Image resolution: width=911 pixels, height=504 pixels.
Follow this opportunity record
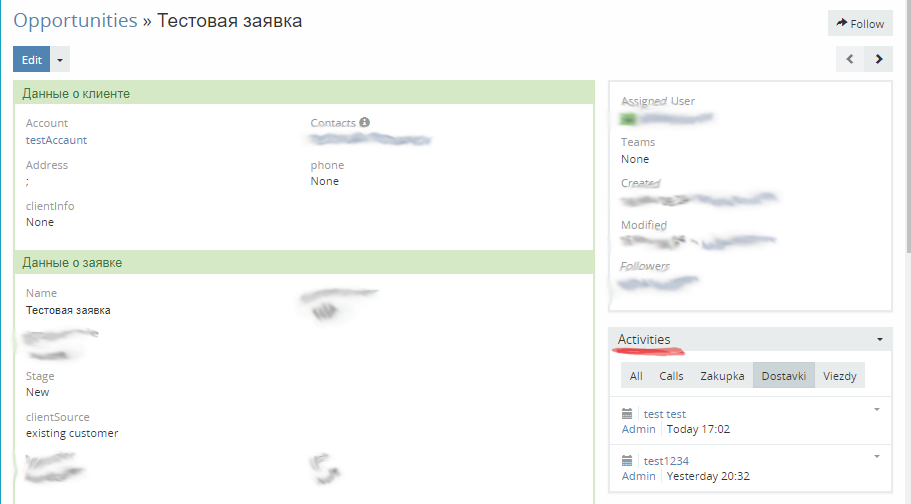point(860,24)
